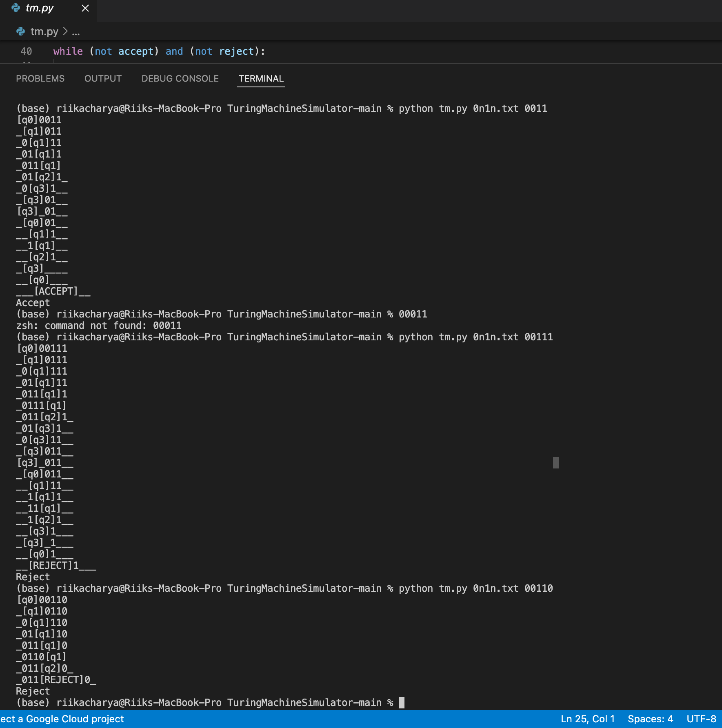Click the python tm.py 0n1n.txt 00110 command
Viewport: 722px width, 728px height.
pos(475,588)
